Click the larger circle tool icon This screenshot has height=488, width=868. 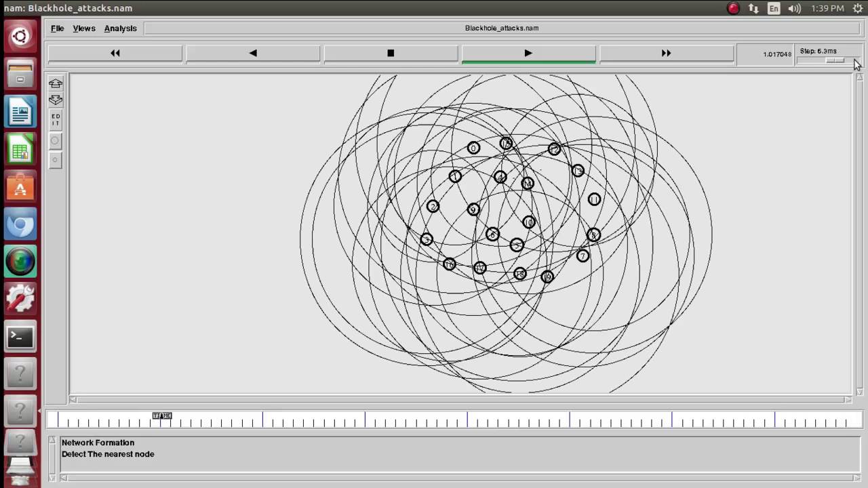[56, 141]
